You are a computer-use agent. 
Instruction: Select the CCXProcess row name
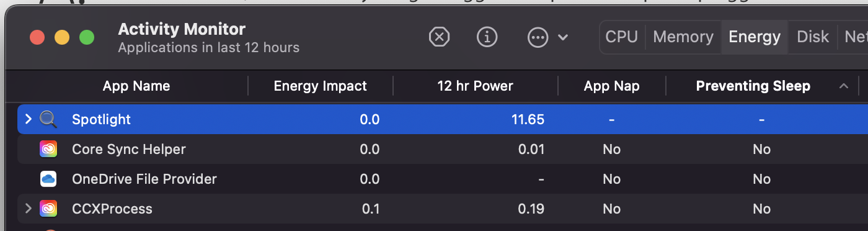pos(112,209)
